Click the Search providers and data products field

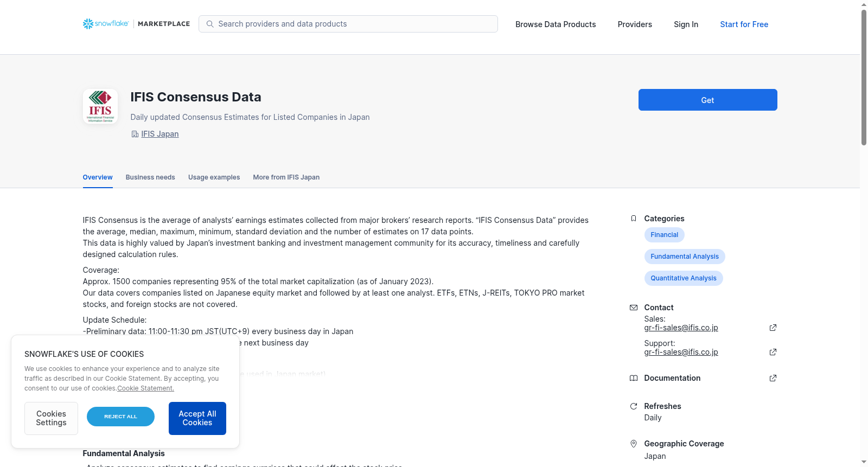(x=348, y=24)
